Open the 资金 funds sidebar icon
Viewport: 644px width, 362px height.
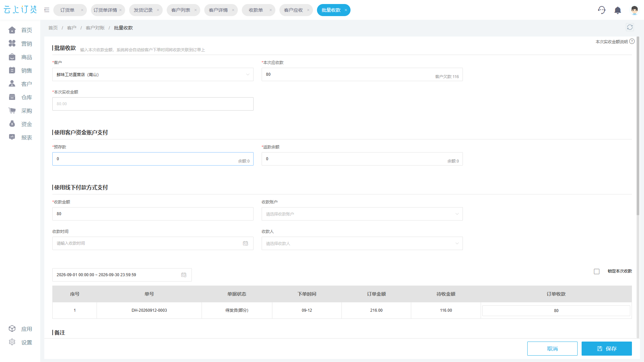click(12, 124)
